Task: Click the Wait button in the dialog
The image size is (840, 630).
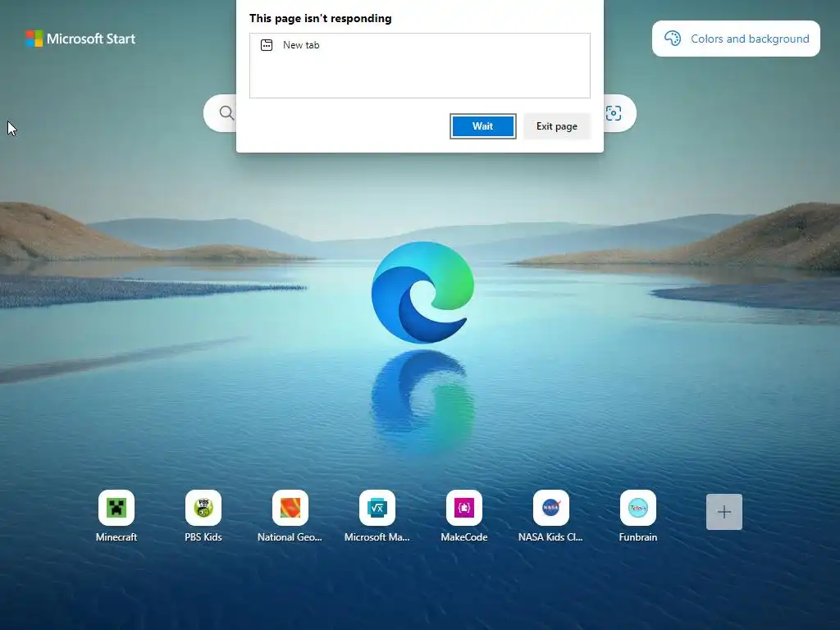Action: click(482, 126)
